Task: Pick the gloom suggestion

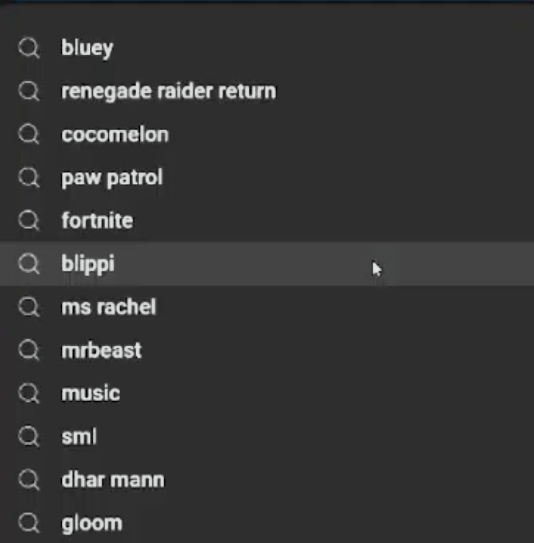Action: tap(267, 523)
